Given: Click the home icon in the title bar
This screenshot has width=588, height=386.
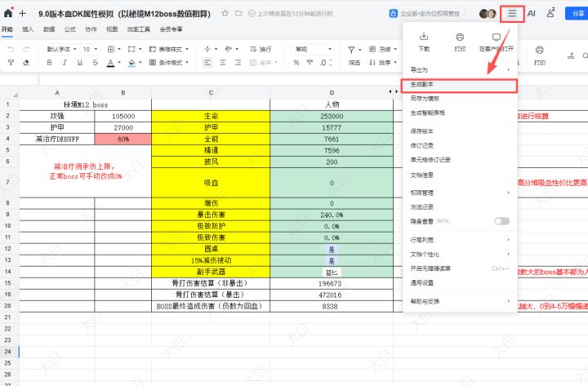Looking at the screenshot, I should 8,13.
